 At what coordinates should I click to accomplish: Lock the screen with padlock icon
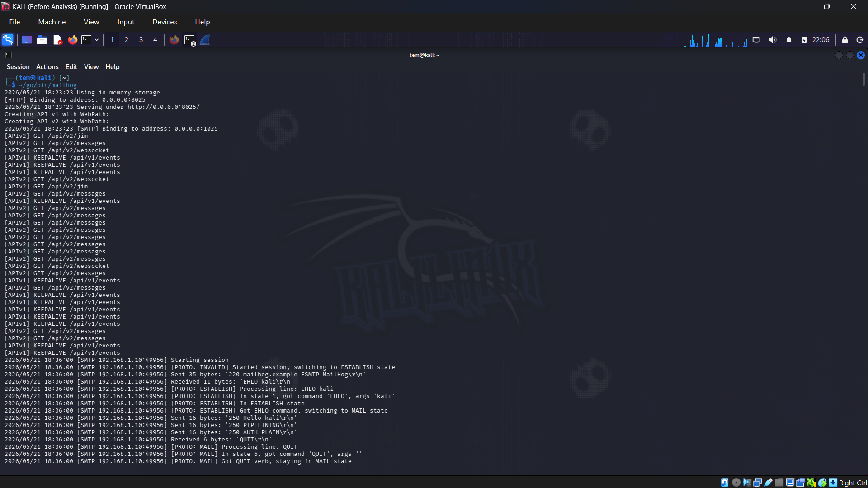point(844,40)
